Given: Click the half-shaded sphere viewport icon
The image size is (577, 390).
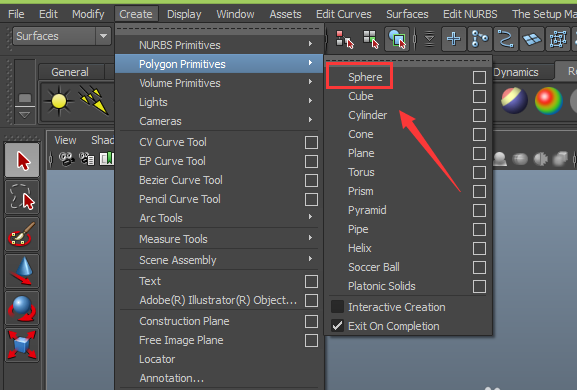Looking at the screenshot, I should pyautogui.click(x=541, y=159).
